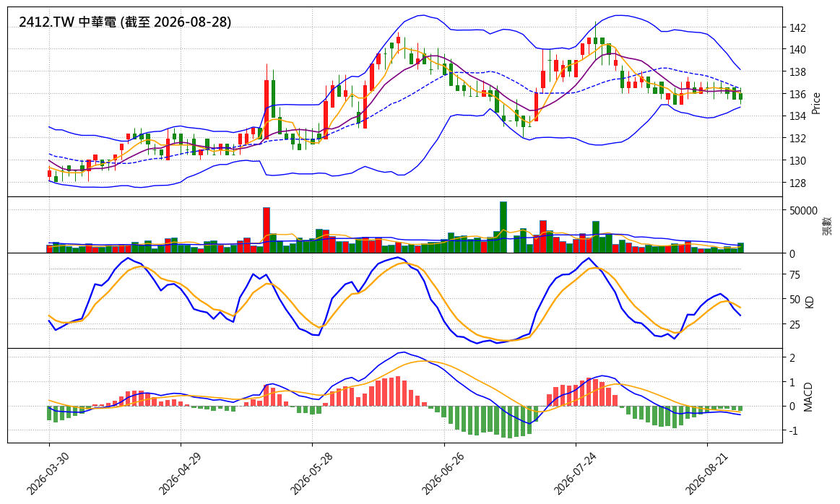Image resolution: width=840 pixels, height=504 pixels.
Task: Click the -1 tick on the MACD axis
Action: 792,430
